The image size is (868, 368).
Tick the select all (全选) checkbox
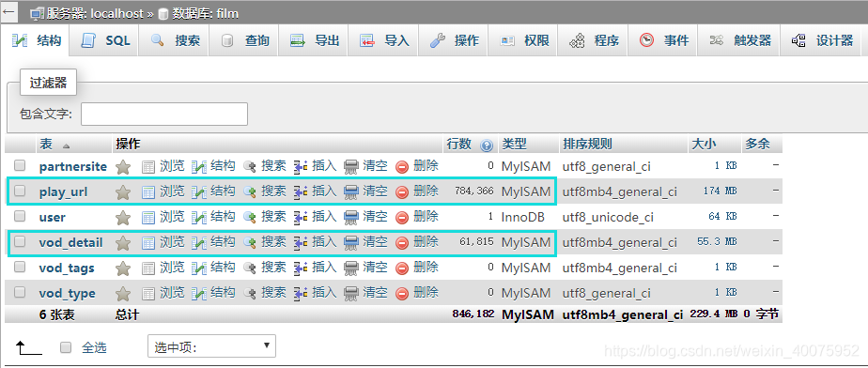coord(66,347)
